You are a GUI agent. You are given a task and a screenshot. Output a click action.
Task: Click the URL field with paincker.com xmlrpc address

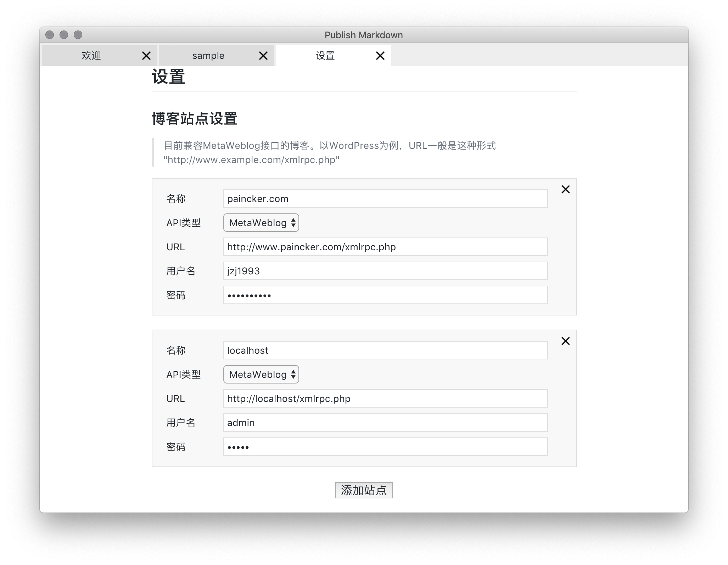click(x=385, y=247)
